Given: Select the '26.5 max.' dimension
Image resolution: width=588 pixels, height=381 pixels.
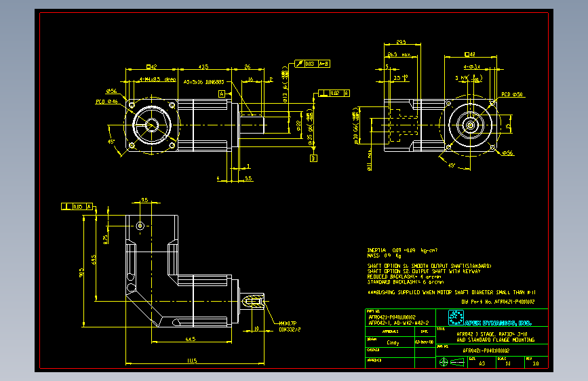Looking at the screenshot, I should (x=399, y=54).
